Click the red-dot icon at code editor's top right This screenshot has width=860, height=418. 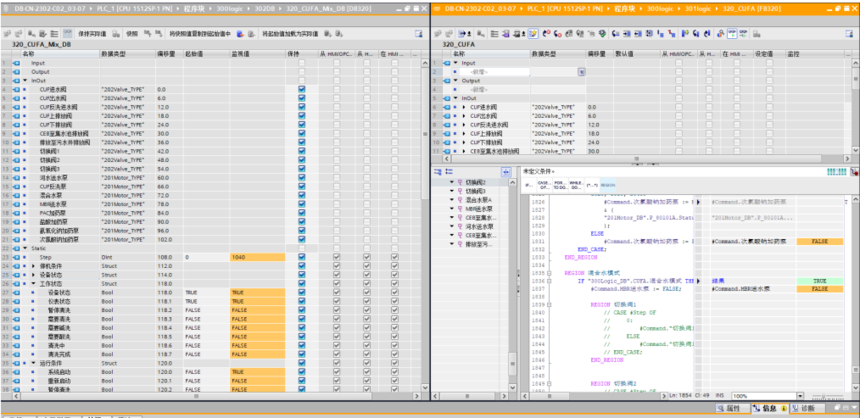tap(855, 172)
